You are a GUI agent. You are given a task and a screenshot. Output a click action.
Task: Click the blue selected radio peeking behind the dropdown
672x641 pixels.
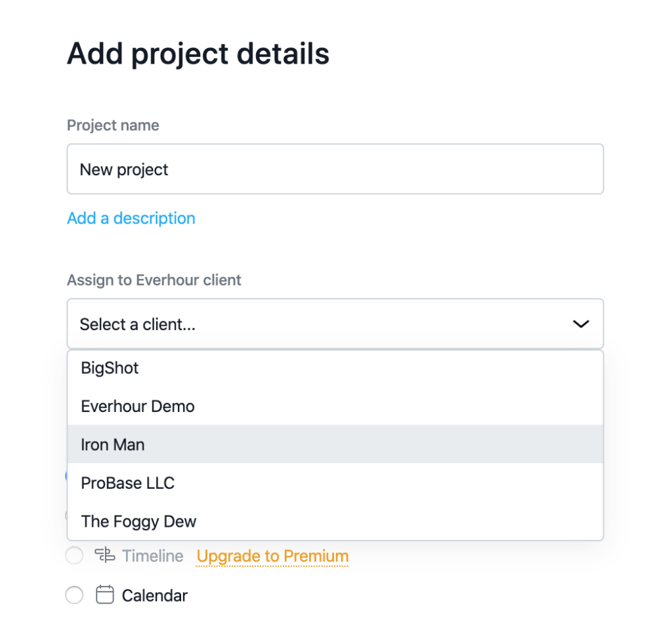[69, 475]
